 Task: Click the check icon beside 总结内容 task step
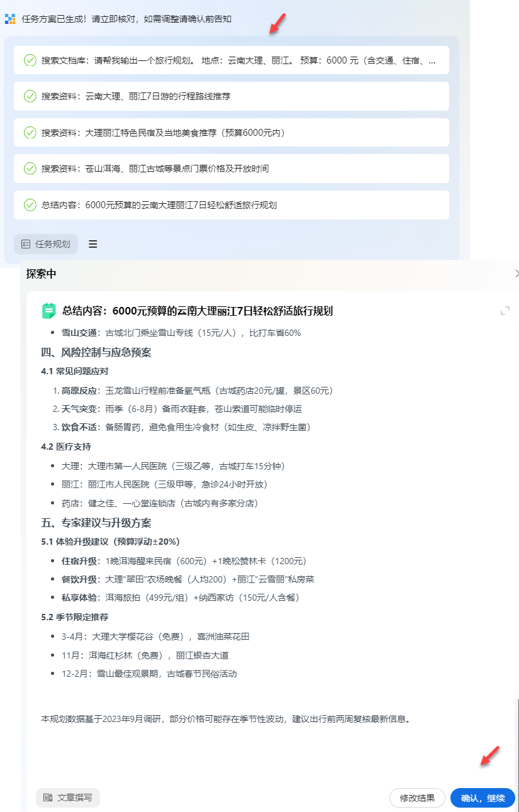pos(30,205)
